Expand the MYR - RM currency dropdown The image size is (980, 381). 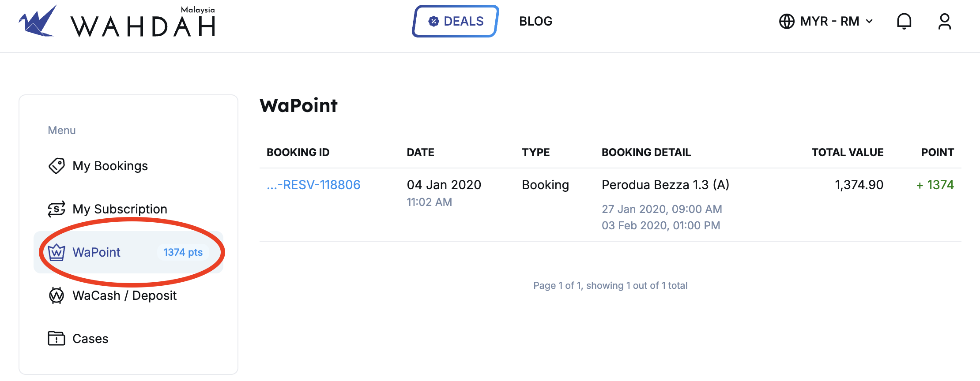pos(869,21)
